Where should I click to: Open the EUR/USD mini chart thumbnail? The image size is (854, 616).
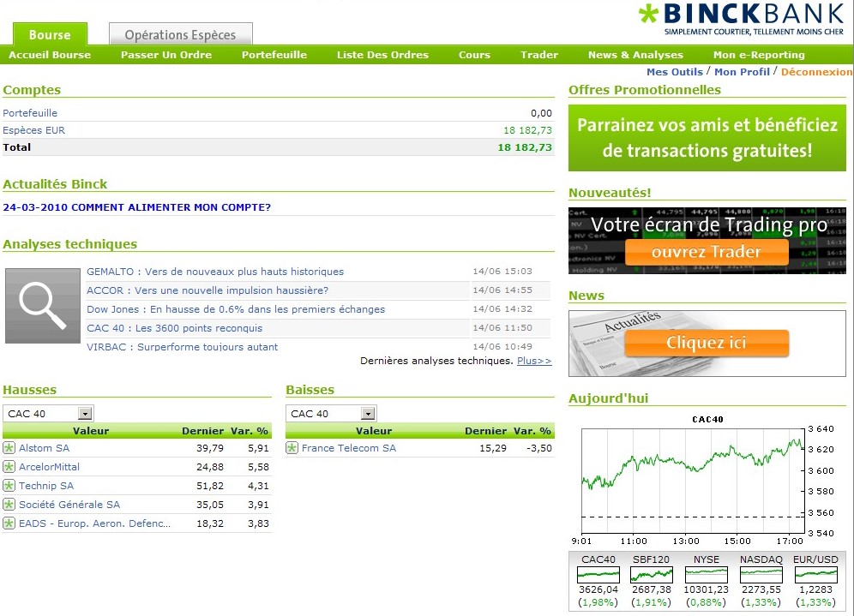[816, 574]
